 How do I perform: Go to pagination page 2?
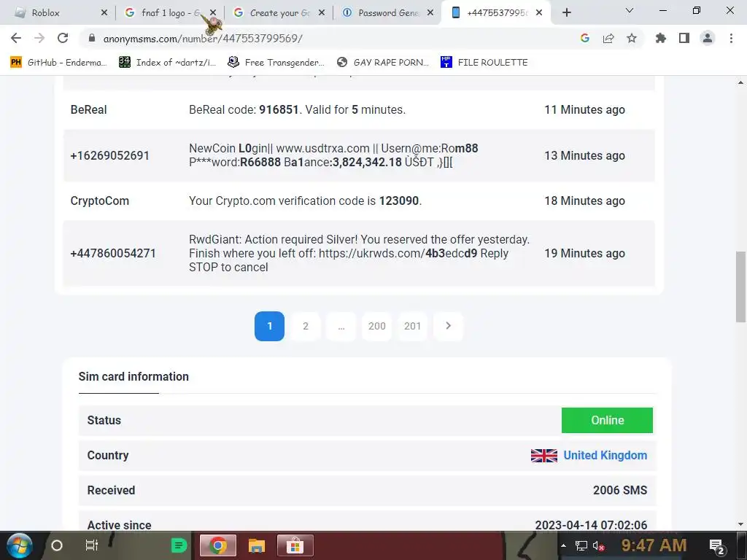[x=306, y=326]
